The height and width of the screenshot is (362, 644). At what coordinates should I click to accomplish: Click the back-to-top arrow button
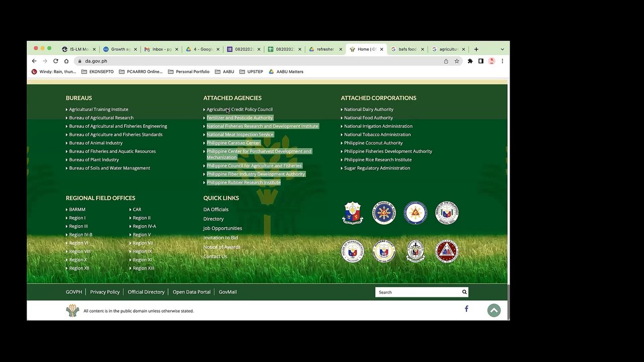click(494, 311)
